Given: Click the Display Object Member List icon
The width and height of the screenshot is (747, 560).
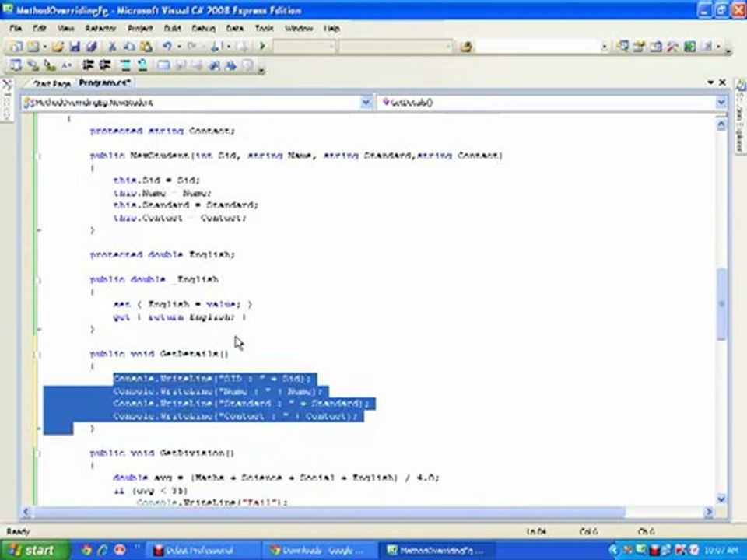Looking at the screenshot, I should tap(16, 65).
